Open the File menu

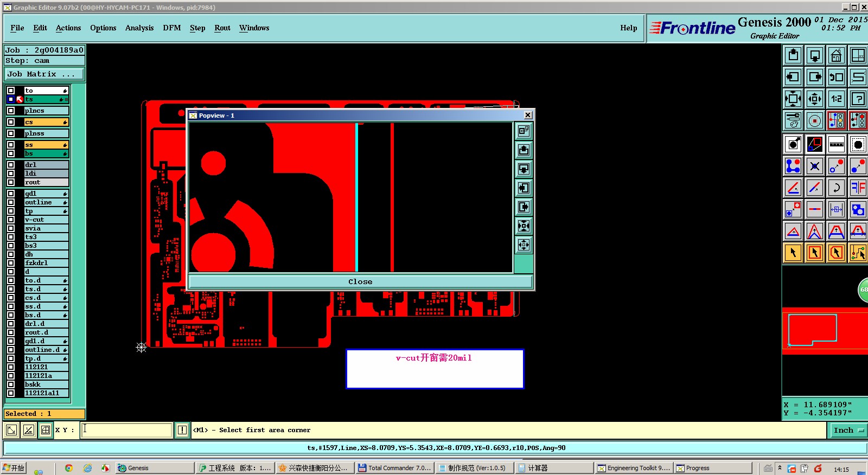click(17, 28)
